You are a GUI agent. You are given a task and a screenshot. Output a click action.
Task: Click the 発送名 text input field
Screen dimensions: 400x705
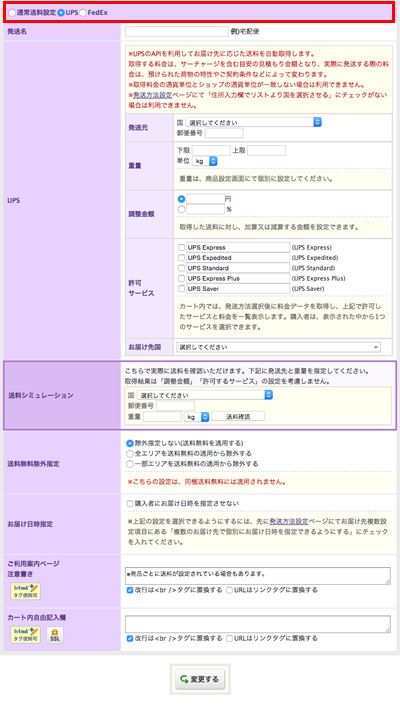point(177,31)
